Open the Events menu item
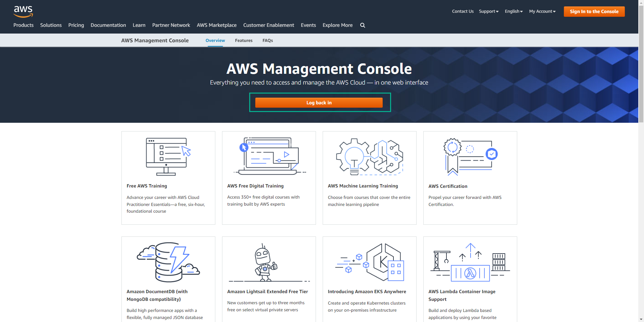 308,25
